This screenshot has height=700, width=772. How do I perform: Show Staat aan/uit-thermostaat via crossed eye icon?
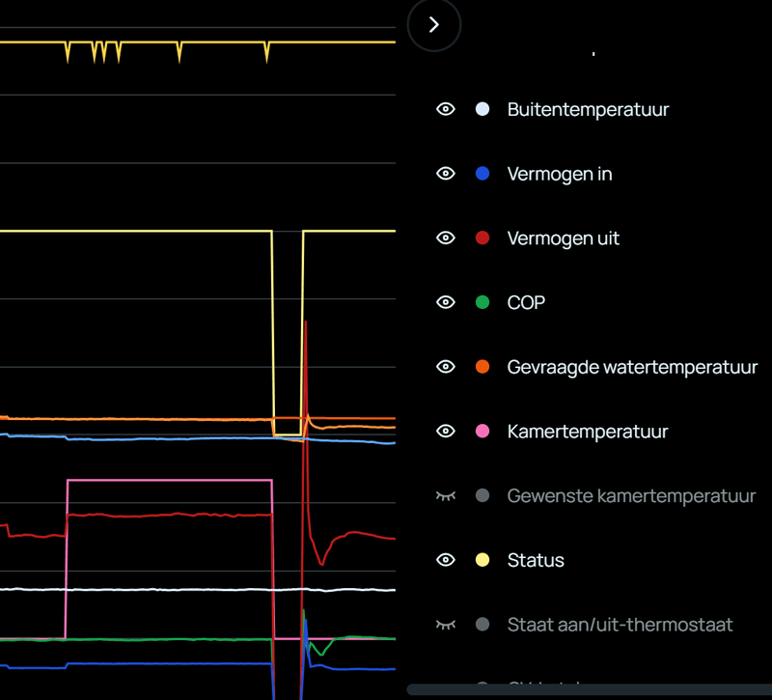click(x=445, y=625)
